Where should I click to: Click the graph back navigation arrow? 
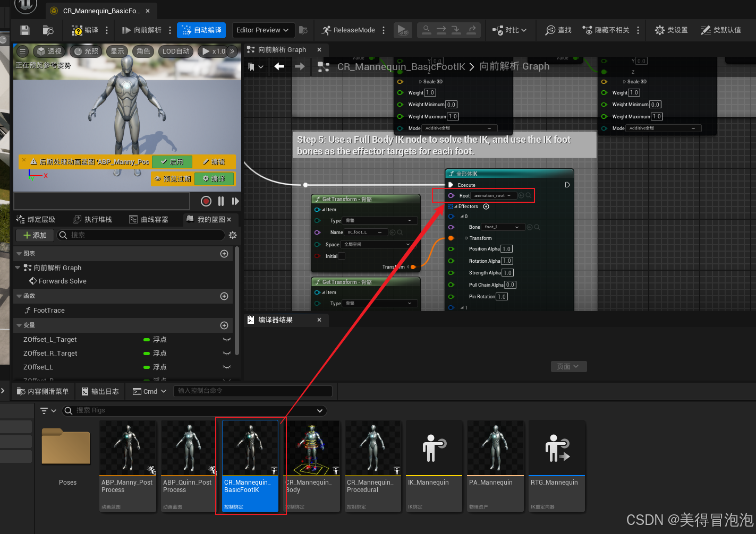pyautogui.click(x=279, y=66)
